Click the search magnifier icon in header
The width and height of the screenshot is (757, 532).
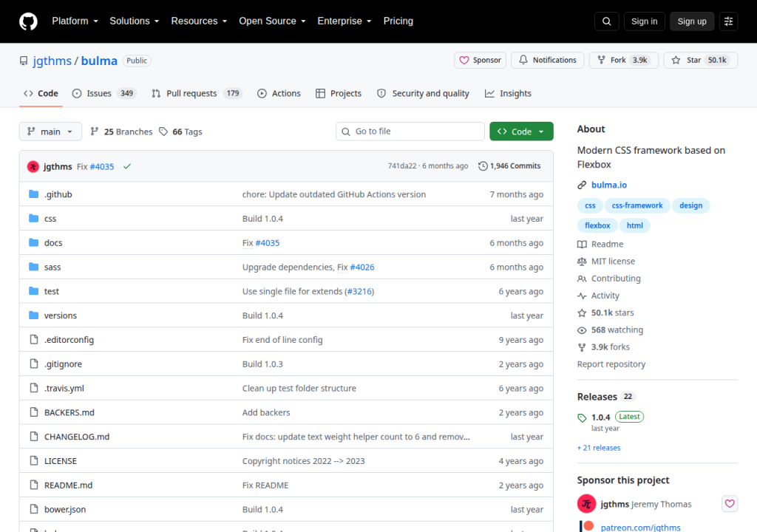(607, 21)
